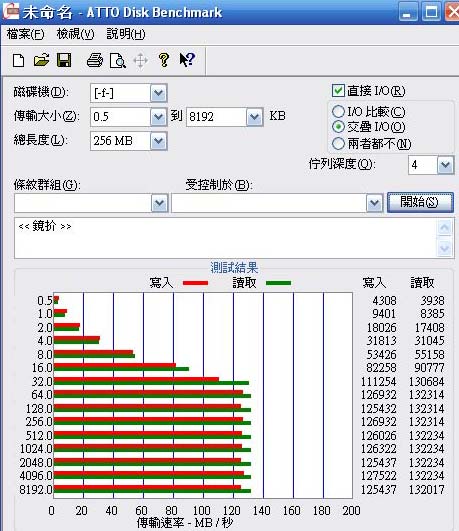Click the write value 126026

378,435
